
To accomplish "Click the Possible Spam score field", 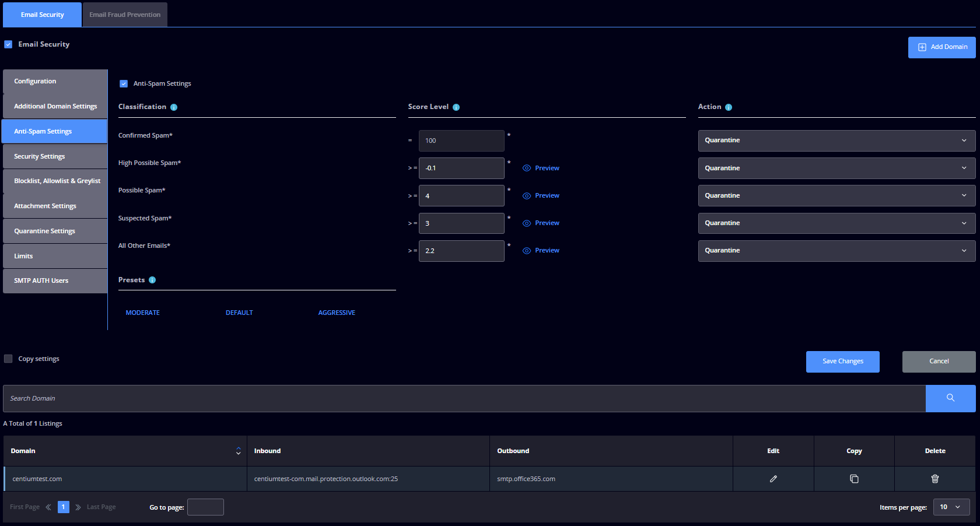I will [461, 195].
